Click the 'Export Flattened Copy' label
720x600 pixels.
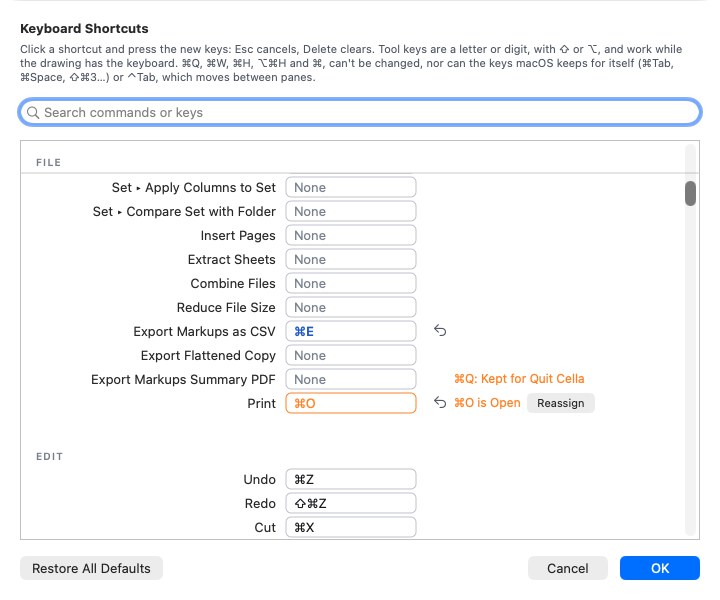208,355
